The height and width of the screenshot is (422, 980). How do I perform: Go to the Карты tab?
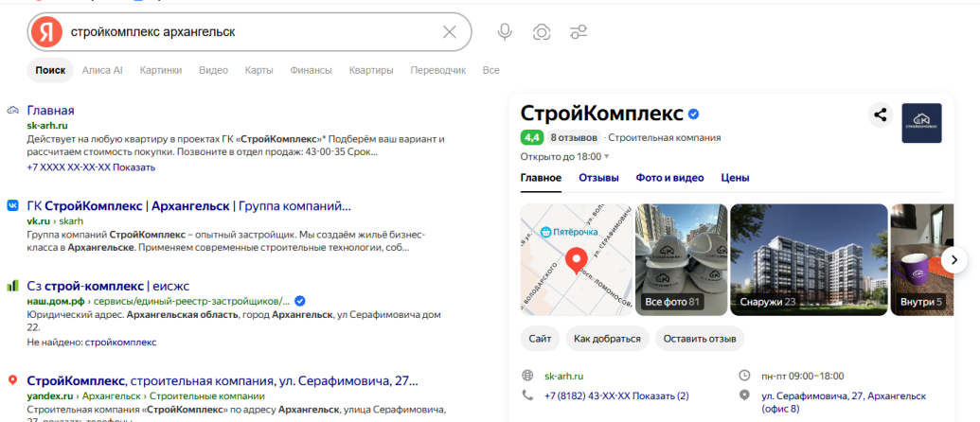pyautogui.click(x=258, y=71)
